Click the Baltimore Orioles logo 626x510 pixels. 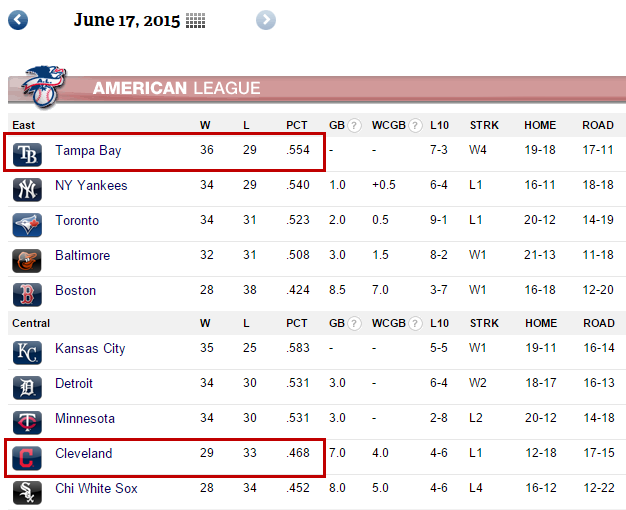27,260
